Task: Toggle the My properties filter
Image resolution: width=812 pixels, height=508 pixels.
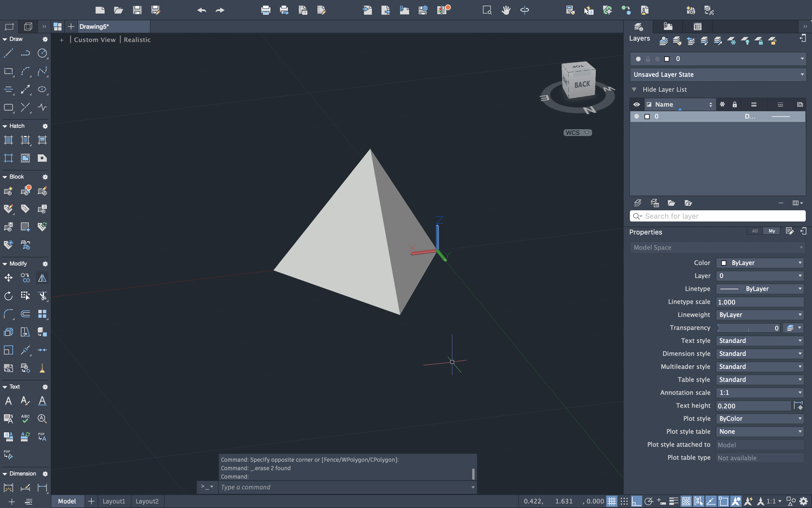Action: click(772, 231)
